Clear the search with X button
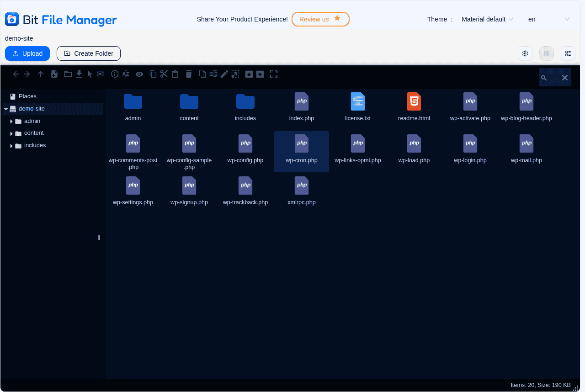Viewport: 585px width, 392px height. (x=565, y=78)
